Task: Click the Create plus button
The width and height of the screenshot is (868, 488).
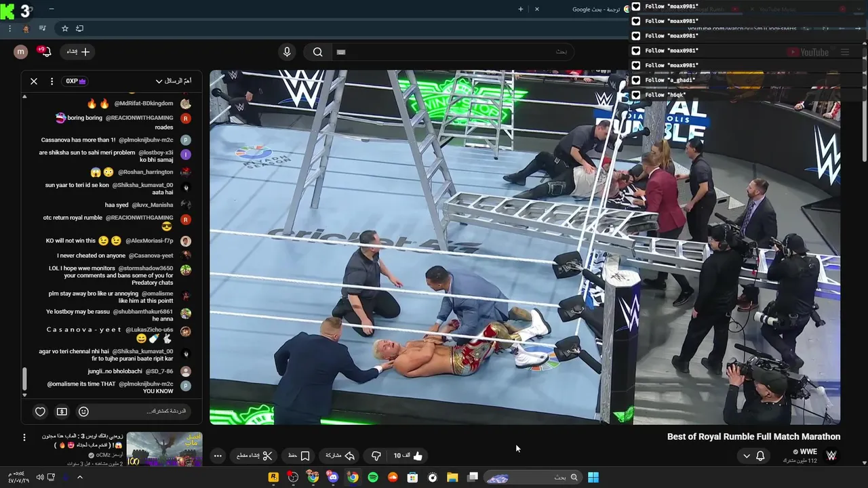Action: point(78,52)
